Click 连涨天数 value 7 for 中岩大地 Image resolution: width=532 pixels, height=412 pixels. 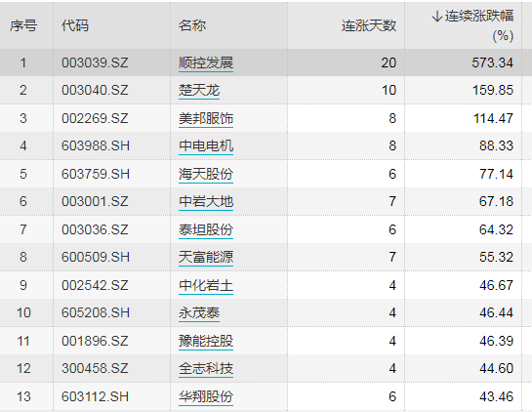392,201
